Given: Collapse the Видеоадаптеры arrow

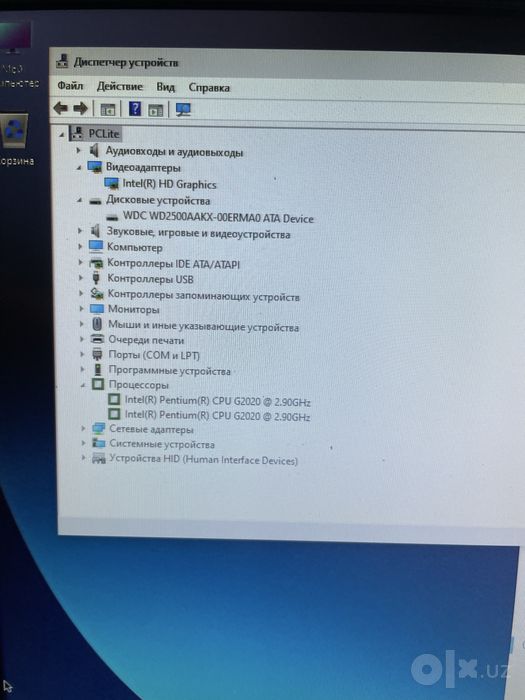Looking at the screenshot, I should (79, 168).
